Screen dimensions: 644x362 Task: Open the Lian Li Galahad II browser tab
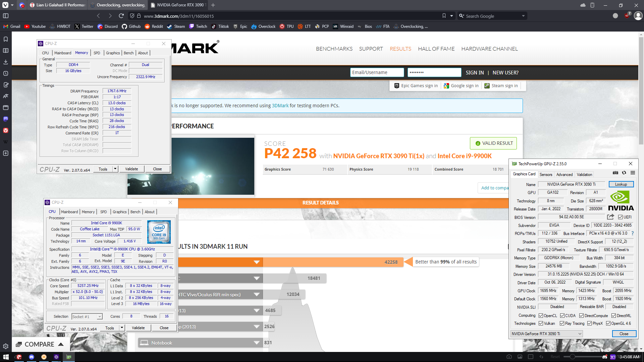tap(57, 5)
